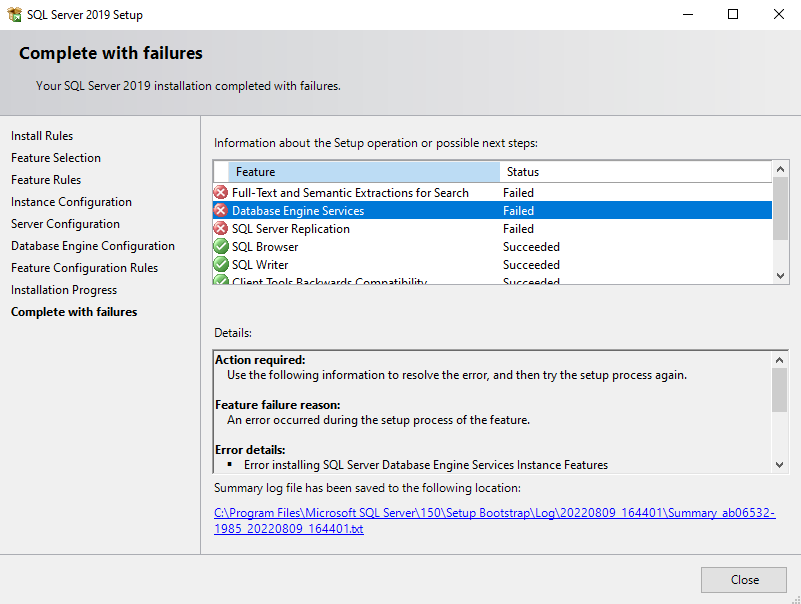Click the Feature failure reason heading
This screenshot has width=801, height=604.
[x=277, y=405]
